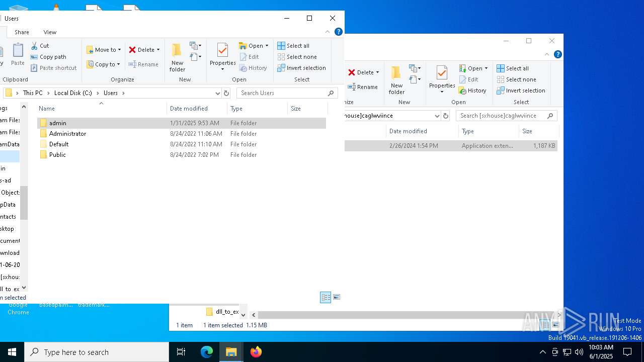
Task: Click Rename in Users window ribbon
Action: [143, 64]
